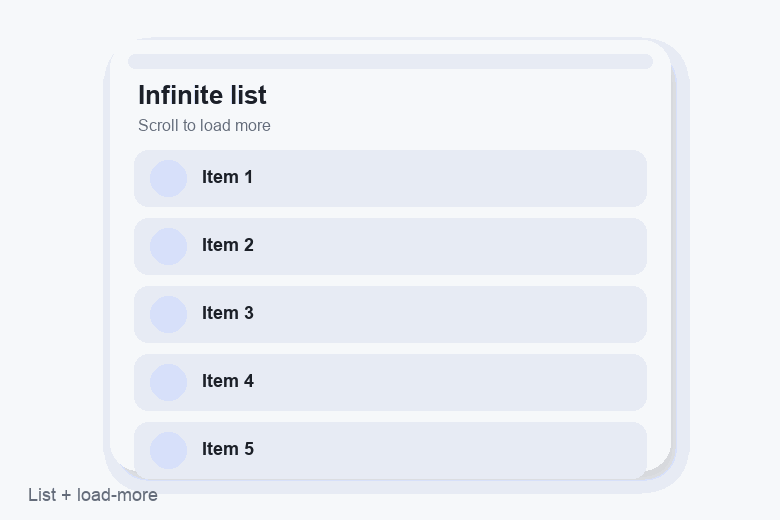Click the avatar placeholder on Item 3
780x520 pixels.
pyautogui.click(x=168, y=314)
